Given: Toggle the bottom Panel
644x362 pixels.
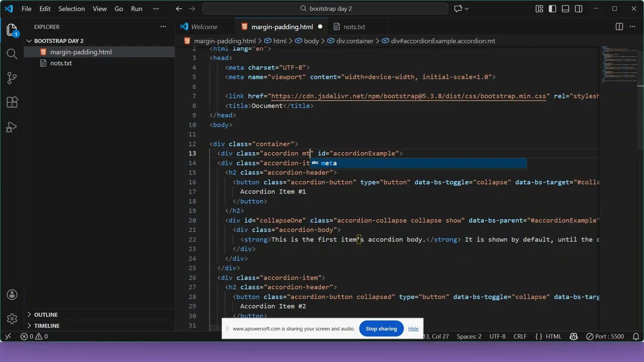Looking at the screenshot, I should (566, 9).
